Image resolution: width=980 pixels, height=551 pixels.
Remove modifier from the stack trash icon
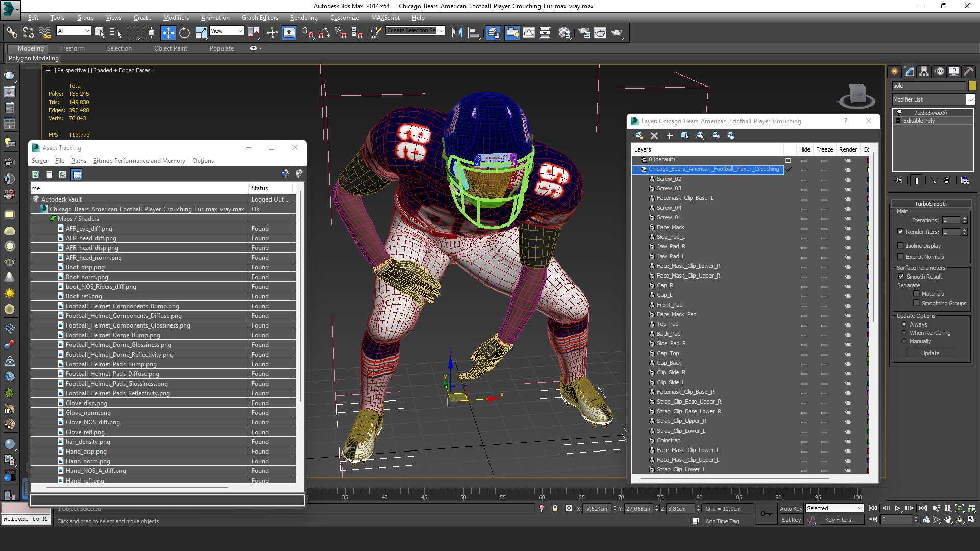point(947,181)
